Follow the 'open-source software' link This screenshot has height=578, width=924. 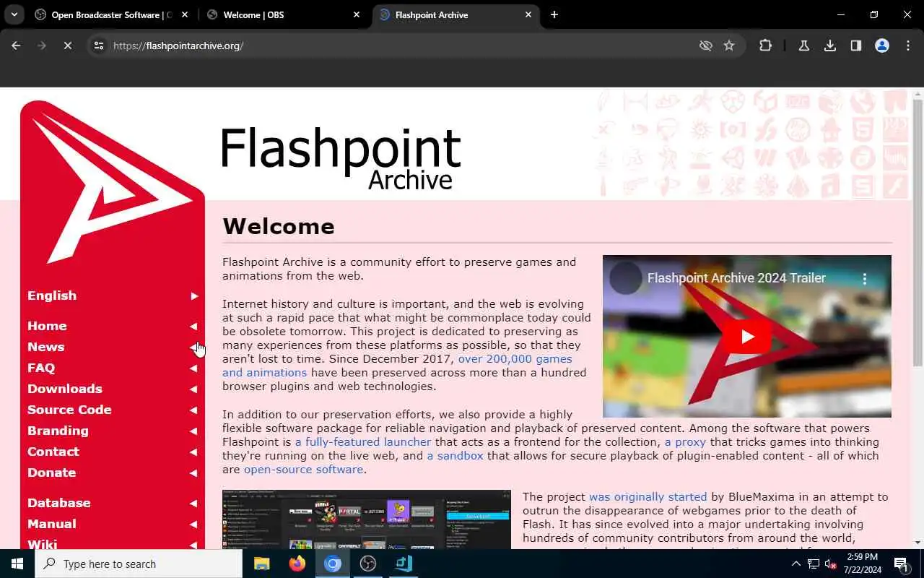coord(303,470)
